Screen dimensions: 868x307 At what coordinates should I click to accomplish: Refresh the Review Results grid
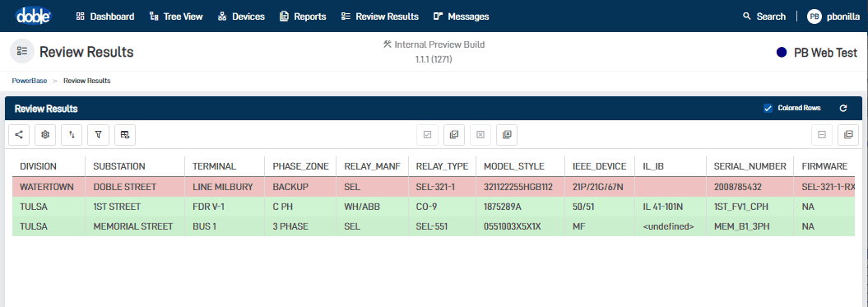coord(843,108)
